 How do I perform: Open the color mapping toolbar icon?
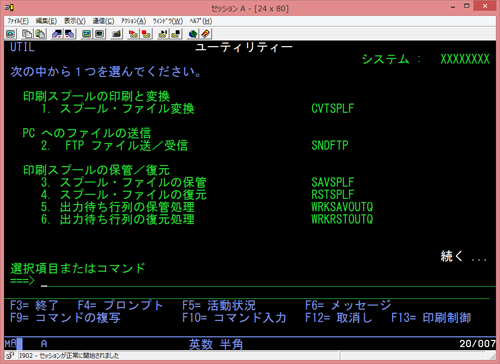100,34
